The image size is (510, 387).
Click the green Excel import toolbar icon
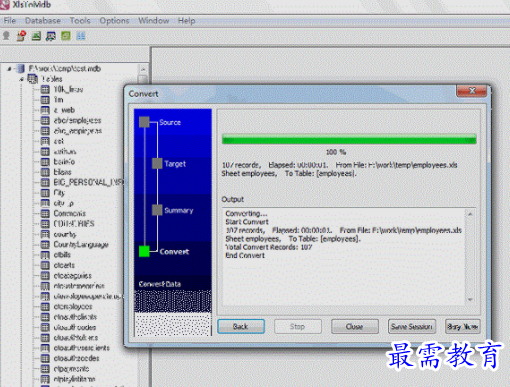36,36
